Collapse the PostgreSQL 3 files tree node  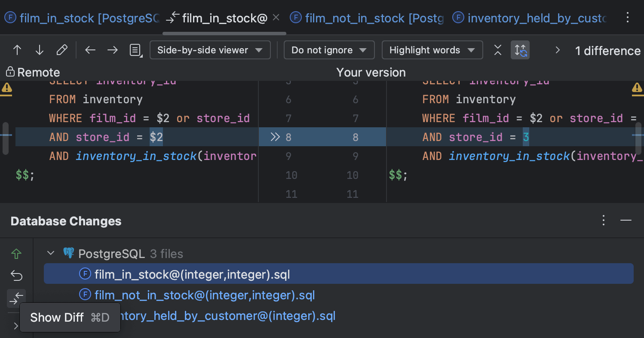coord(50,253)
